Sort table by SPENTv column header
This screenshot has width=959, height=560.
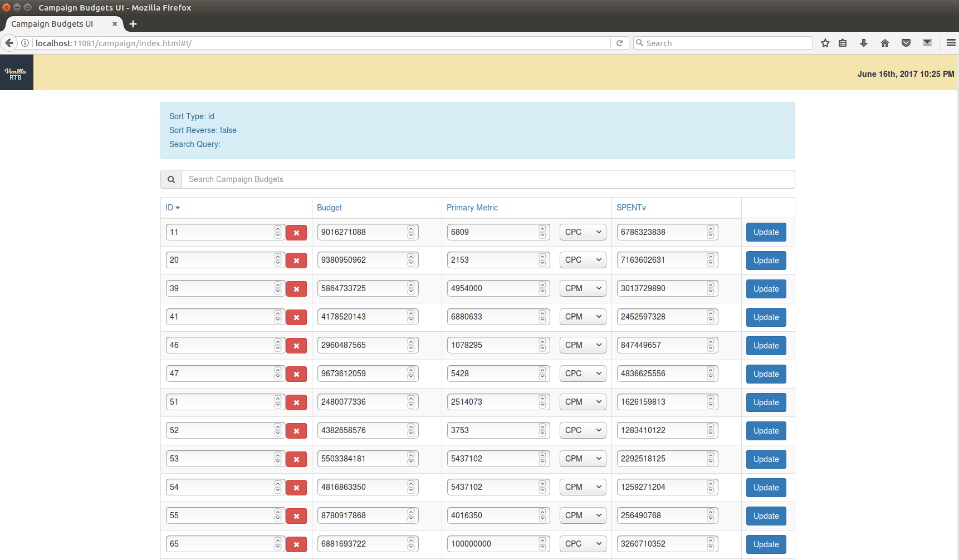point(631,208)
